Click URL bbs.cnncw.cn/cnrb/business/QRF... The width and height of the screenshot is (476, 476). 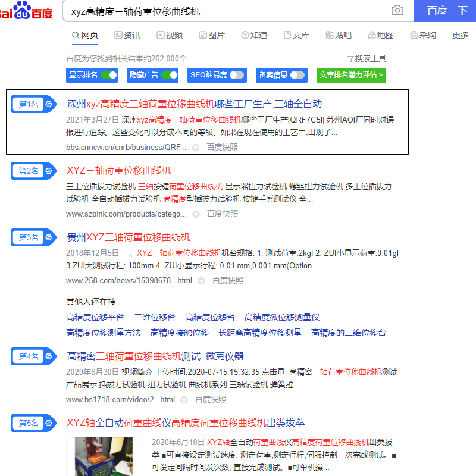[126, 147]
